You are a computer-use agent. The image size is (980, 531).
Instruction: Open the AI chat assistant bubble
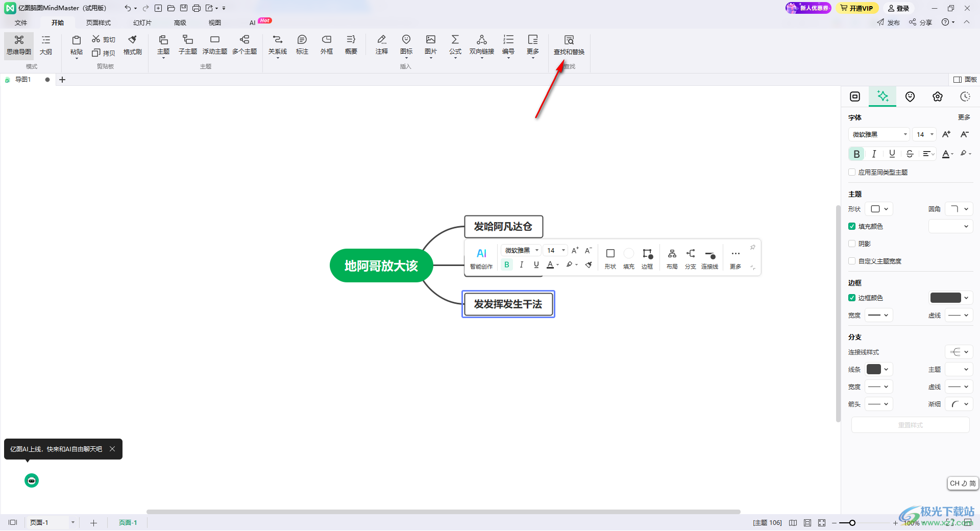(32, 480)
